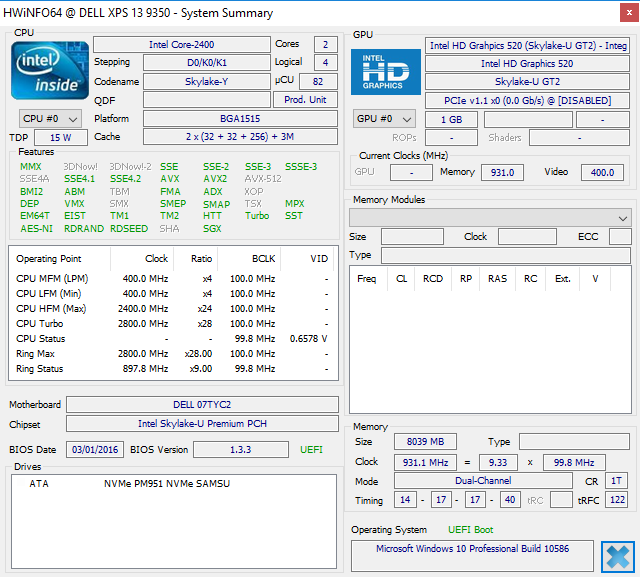Select the Ring Status row
The image size is (640, 577).
[x=172, y=369]
